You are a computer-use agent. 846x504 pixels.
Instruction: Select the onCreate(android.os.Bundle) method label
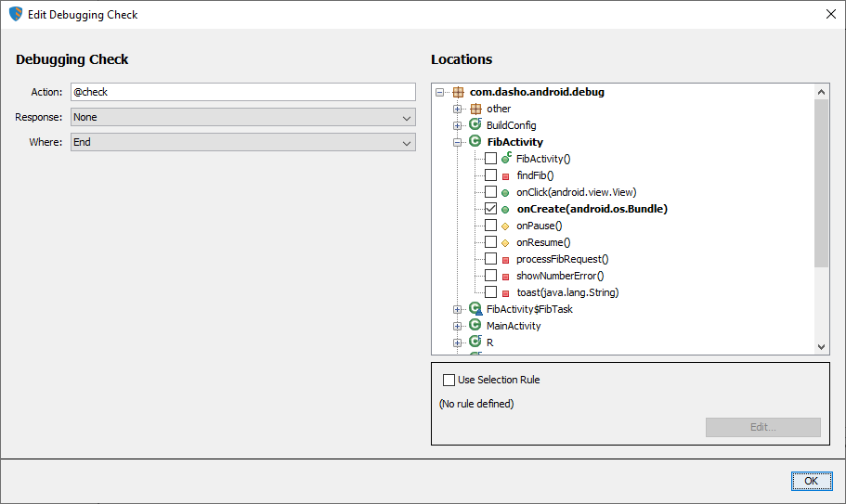(x=592, y=209)
